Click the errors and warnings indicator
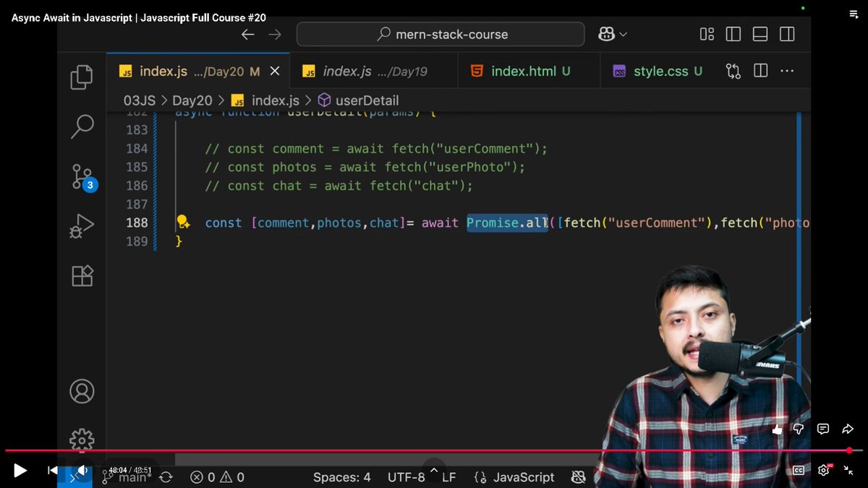This screenshot has width=868, height=488. pos(216,477)
